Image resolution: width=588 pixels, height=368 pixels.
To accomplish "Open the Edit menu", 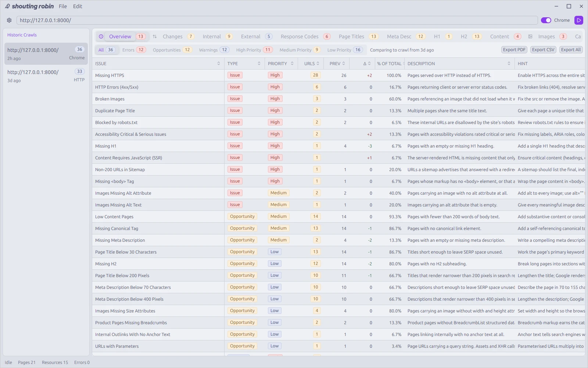I will click(x=78, y=6).
